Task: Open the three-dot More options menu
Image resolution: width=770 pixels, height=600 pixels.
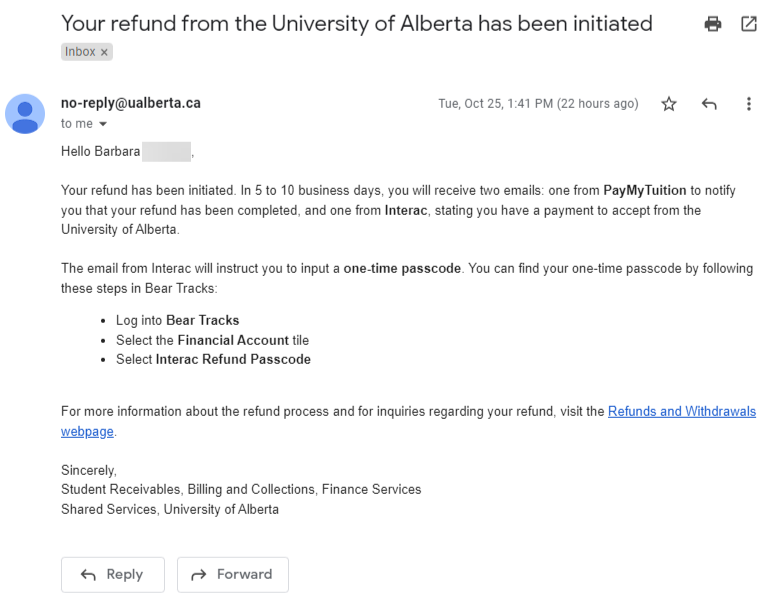Action: click(749, 104)
